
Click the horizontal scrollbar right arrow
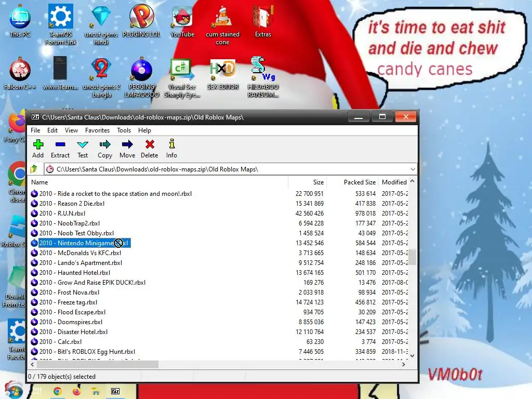coord(403,364)
